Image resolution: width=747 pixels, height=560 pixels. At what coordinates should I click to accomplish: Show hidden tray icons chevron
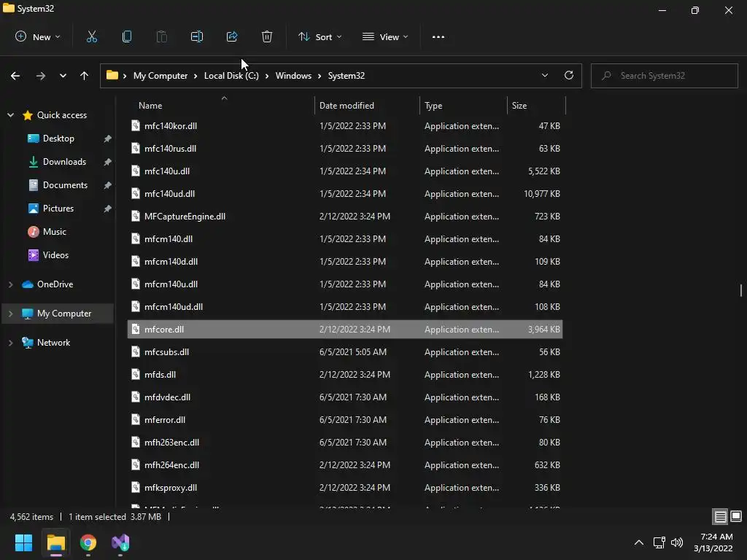[639, 542]
